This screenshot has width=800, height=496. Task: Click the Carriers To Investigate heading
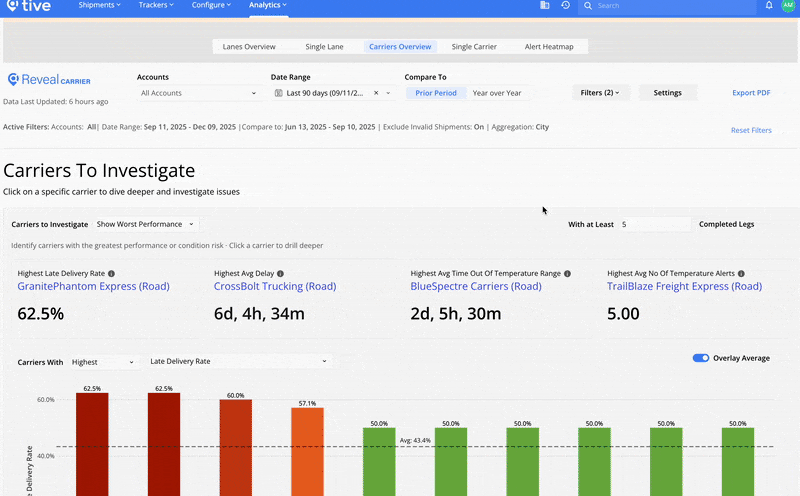(99, 170)
